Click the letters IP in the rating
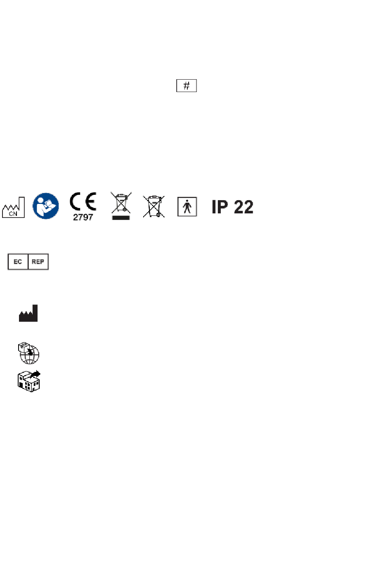Image resolution: width=392 pixels, height=570 pixels. tap(220, 207)
